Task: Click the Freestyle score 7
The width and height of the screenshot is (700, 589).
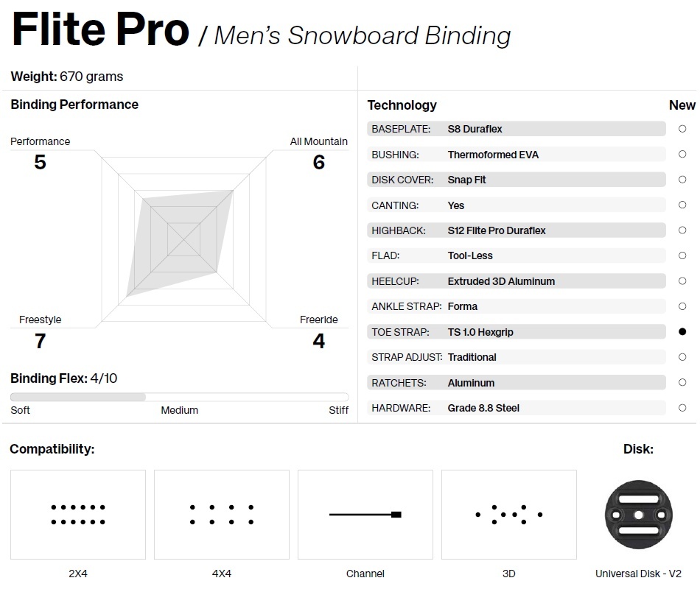Action: click(41, 342)
